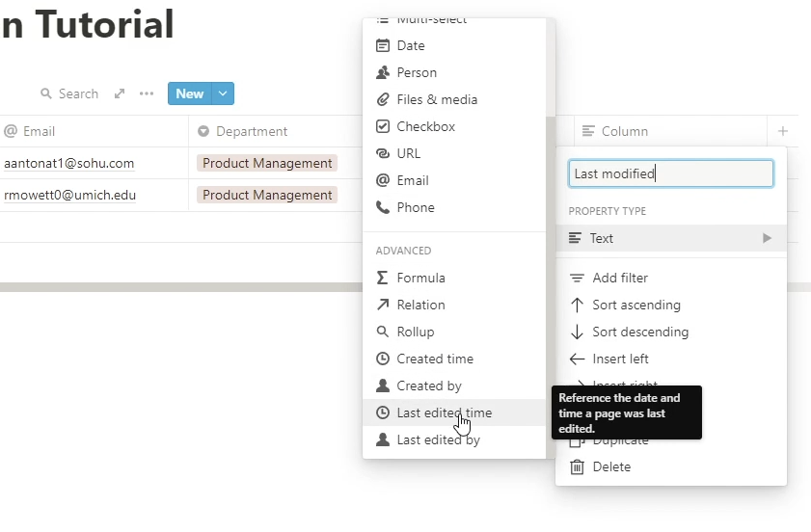
Task: Click the Last edited by user icon
Action: click(x=383, y=439)
